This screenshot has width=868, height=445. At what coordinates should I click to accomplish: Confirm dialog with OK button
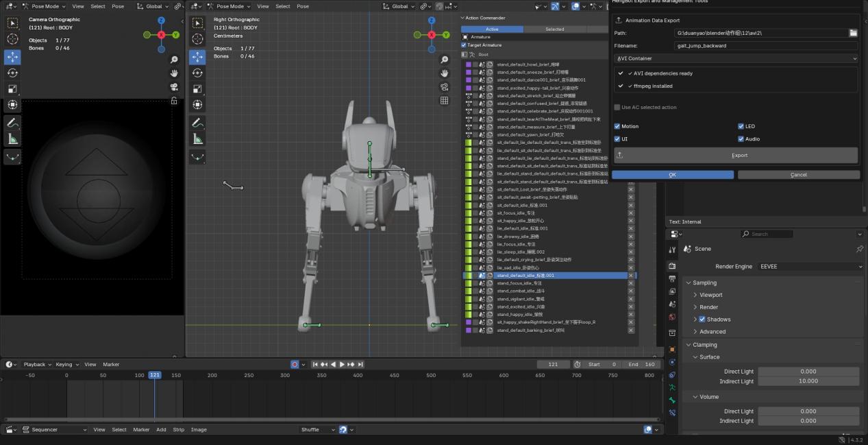click(x=673, y=175)
